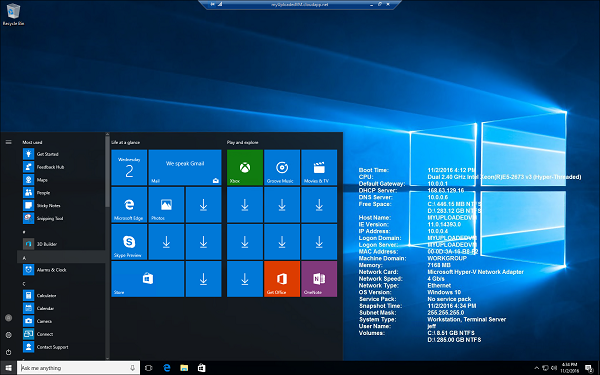
Task: Open the Recycle Bin desktop icon
Action: click(13, 15)
